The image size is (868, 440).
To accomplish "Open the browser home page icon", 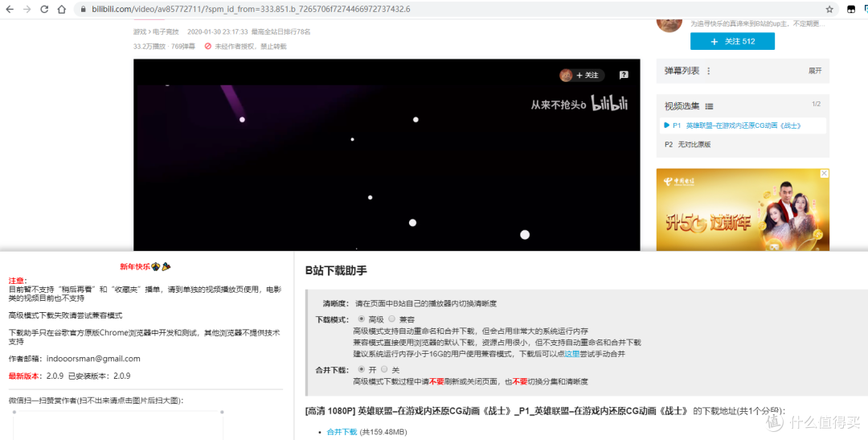I will click(61, 10).
